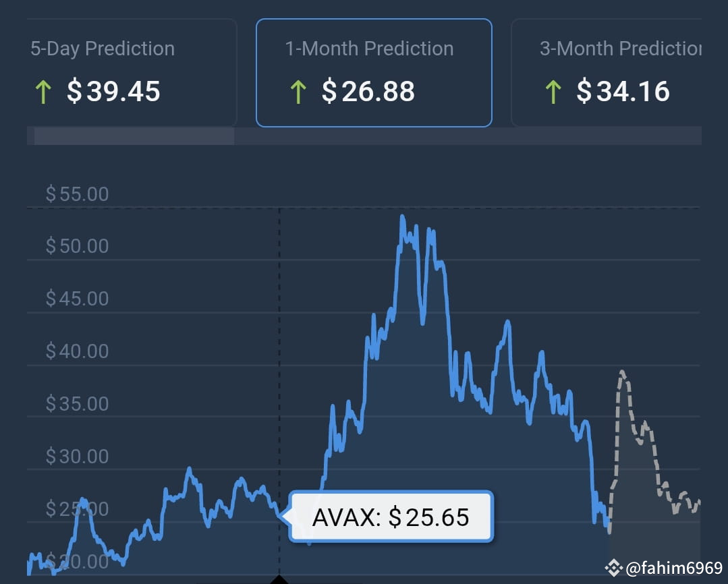Open the 1-Month Prediction card
The image size is (728, 584).
click(x=374, y=71)
